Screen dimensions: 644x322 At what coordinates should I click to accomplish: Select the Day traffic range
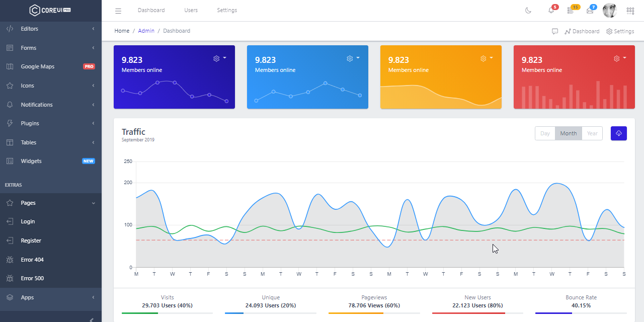coord(545,133)
